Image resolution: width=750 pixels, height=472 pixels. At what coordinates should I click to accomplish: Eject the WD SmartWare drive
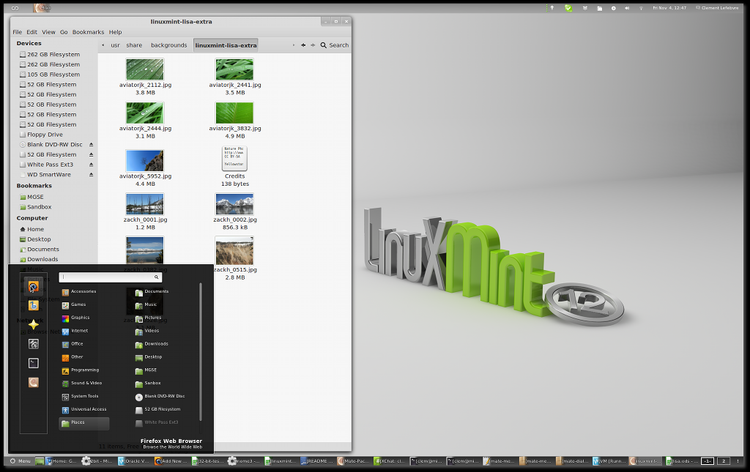click(x=91, y=175)
